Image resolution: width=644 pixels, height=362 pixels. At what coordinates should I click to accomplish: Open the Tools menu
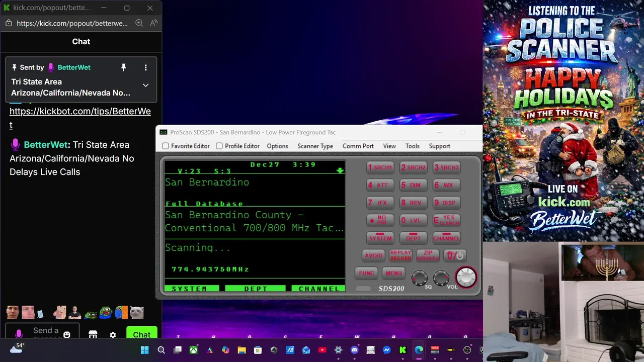coord(412,146)
